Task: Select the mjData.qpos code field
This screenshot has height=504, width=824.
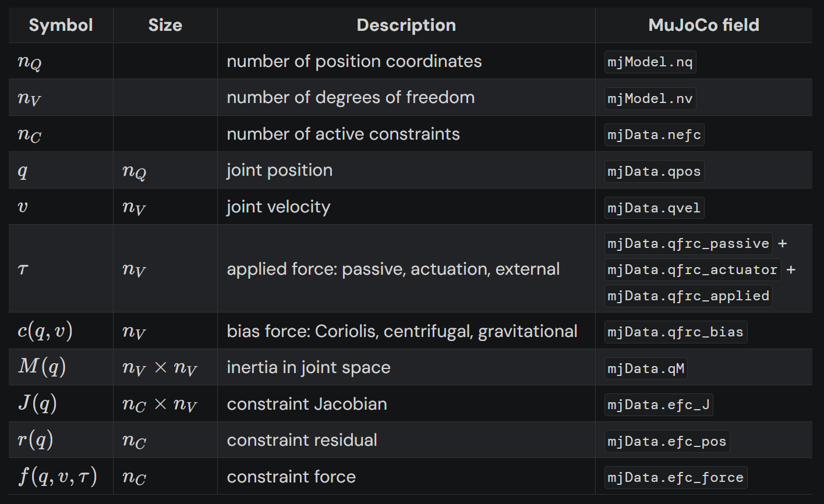Action: (654, 172)
